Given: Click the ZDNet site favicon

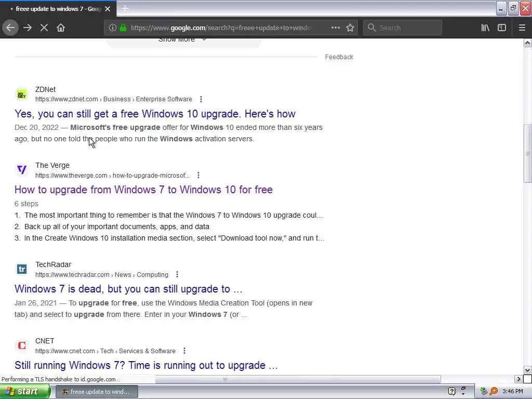Looking at the screenshot, I should 22,95.
